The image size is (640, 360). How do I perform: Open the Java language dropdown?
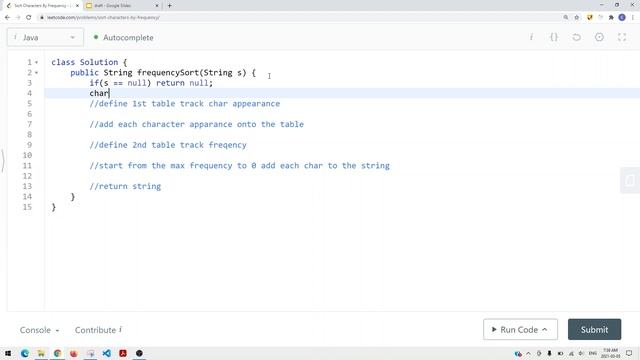(x=45, y=37)
